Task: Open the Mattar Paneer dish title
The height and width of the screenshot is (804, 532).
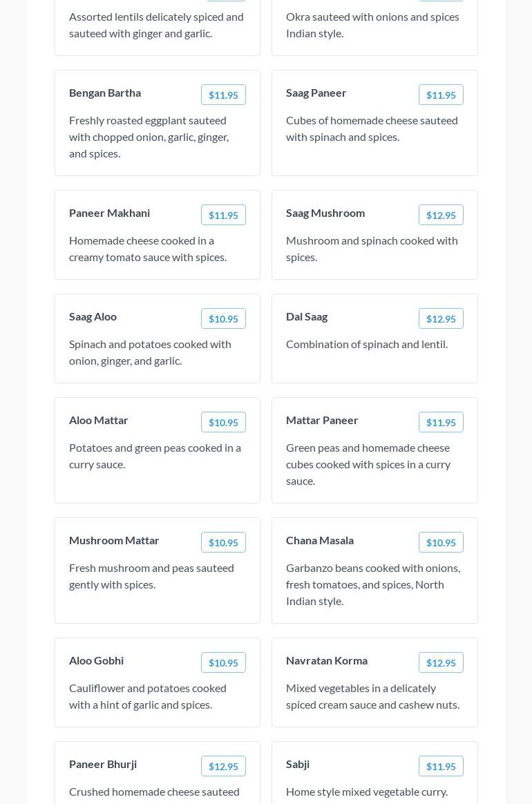Action: click(x=322, y=420)
